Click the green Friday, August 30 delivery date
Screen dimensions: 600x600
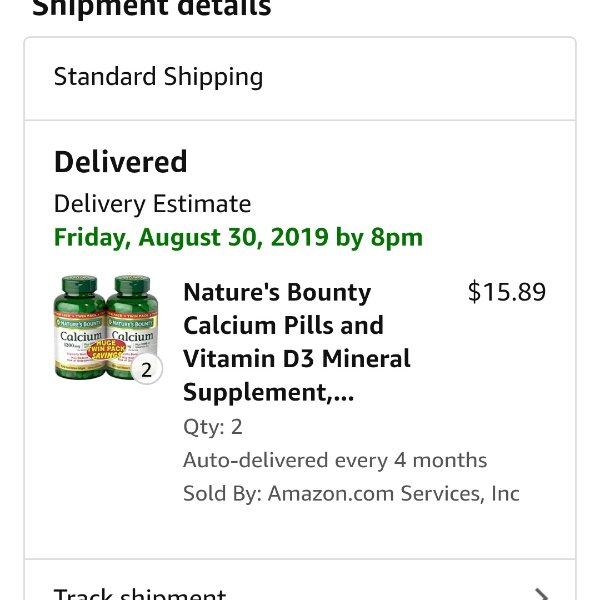tap(238, 238)
